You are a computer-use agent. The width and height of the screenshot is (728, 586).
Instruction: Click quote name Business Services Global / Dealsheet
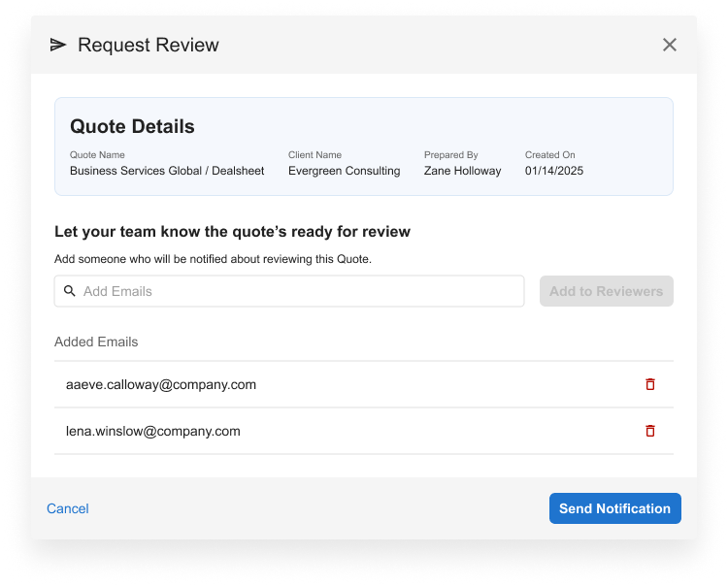point(167,171)
